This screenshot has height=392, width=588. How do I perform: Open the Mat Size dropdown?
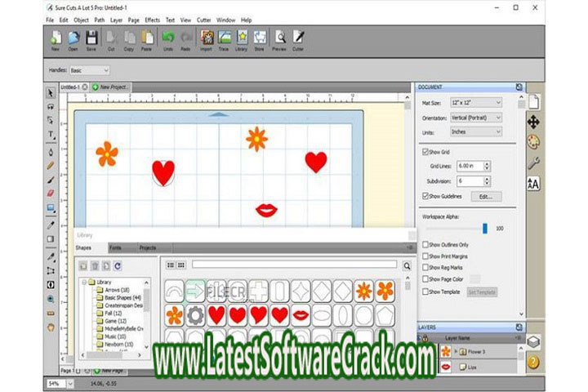tap(476, 102)
